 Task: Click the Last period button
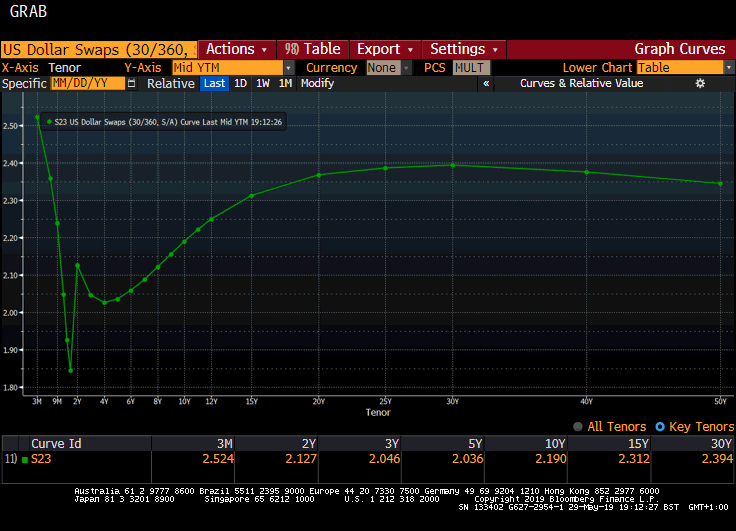pos(214,84)
